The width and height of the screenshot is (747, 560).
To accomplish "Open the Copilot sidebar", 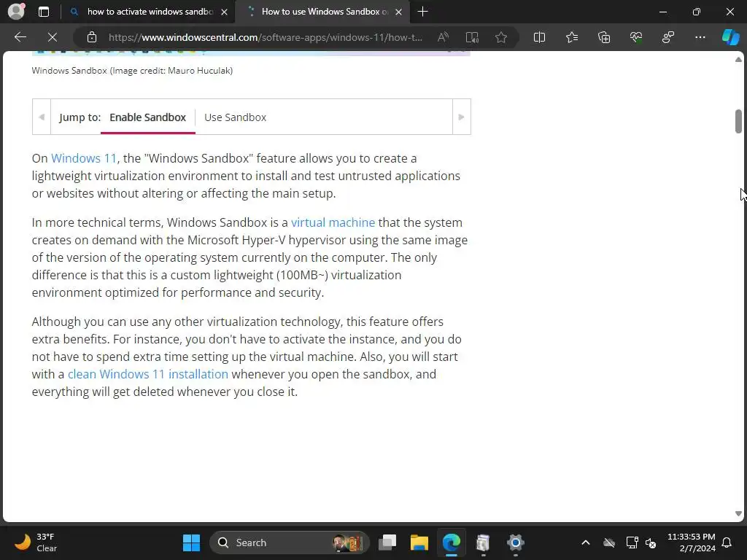I will pyautogui.click(x=730, y=37).
